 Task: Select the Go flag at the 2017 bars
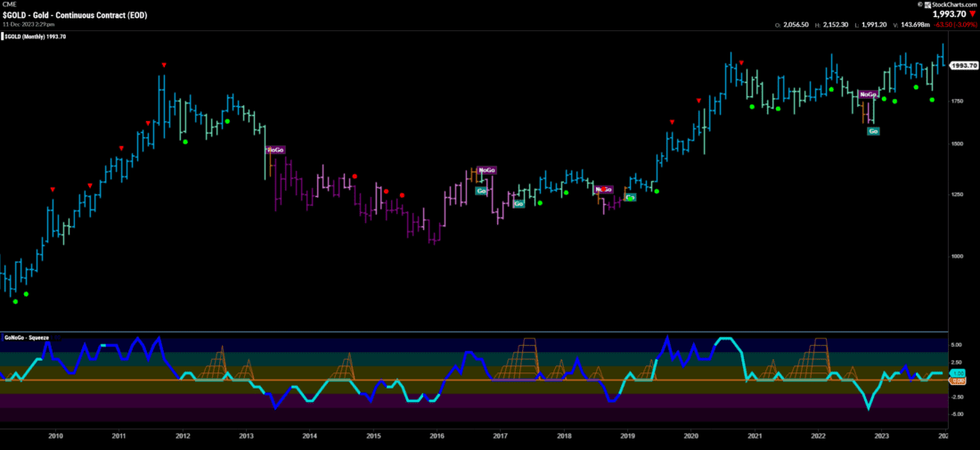519,204
